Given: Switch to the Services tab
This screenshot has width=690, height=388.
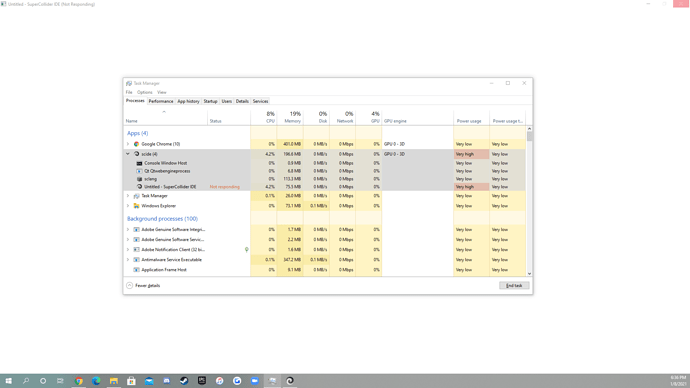Looking at the screenshot, I should tap(260, 101).
